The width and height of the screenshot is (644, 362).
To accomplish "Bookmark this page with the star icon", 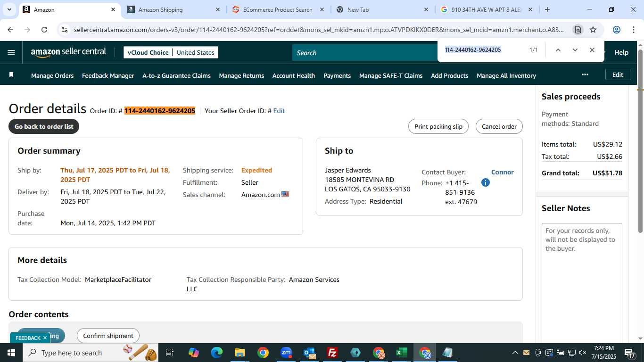I will click(593, 30).
